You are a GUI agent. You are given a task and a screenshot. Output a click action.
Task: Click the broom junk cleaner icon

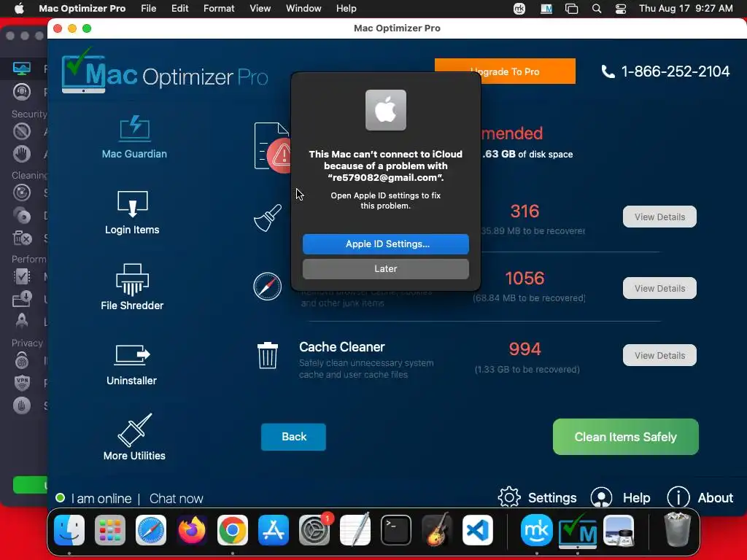coord(268,218)
